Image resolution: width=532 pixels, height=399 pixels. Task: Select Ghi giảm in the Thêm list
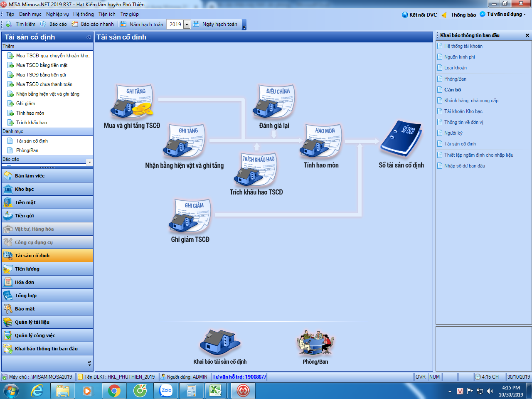click(21, 103)
